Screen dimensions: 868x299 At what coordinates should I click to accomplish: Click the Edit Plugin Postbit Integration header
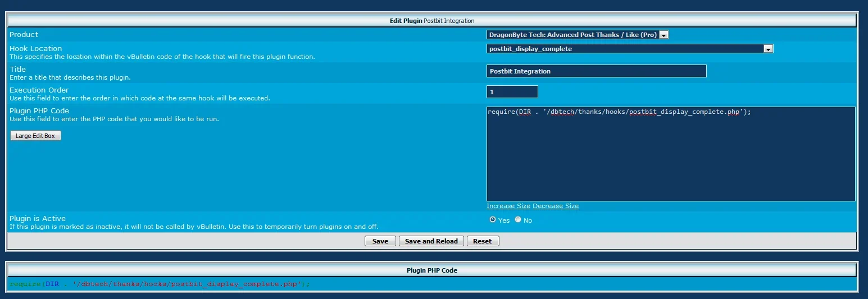(x=432, y=21)
